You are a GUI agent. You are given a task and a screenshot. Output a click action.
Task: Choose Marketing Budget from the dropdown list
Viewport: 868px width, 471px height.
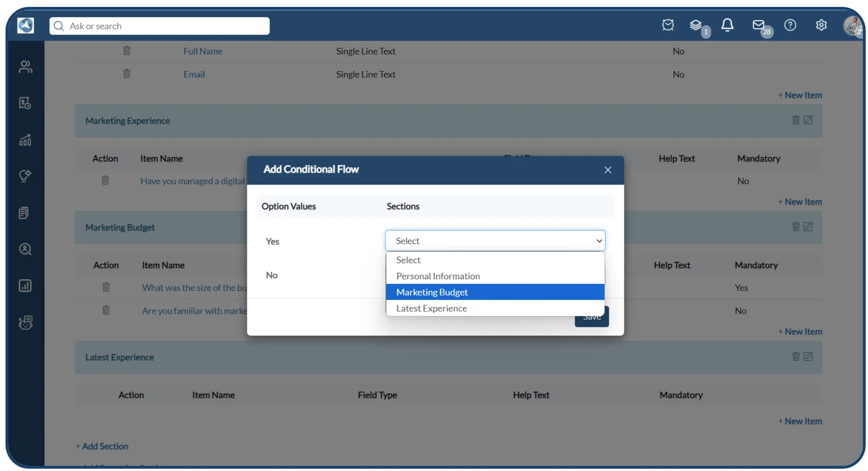495,292
